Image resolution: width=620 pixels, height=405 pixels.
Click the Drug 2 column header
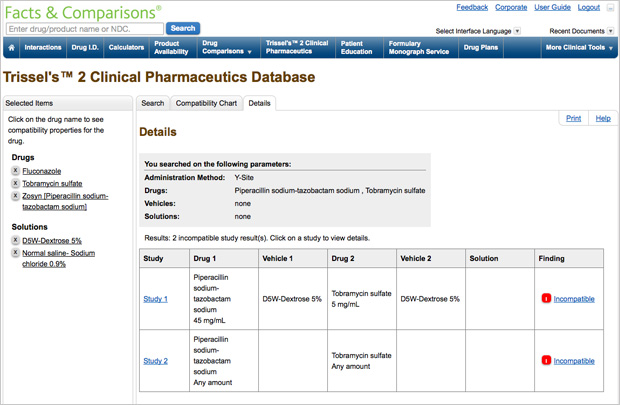click(x=362, y=258)
